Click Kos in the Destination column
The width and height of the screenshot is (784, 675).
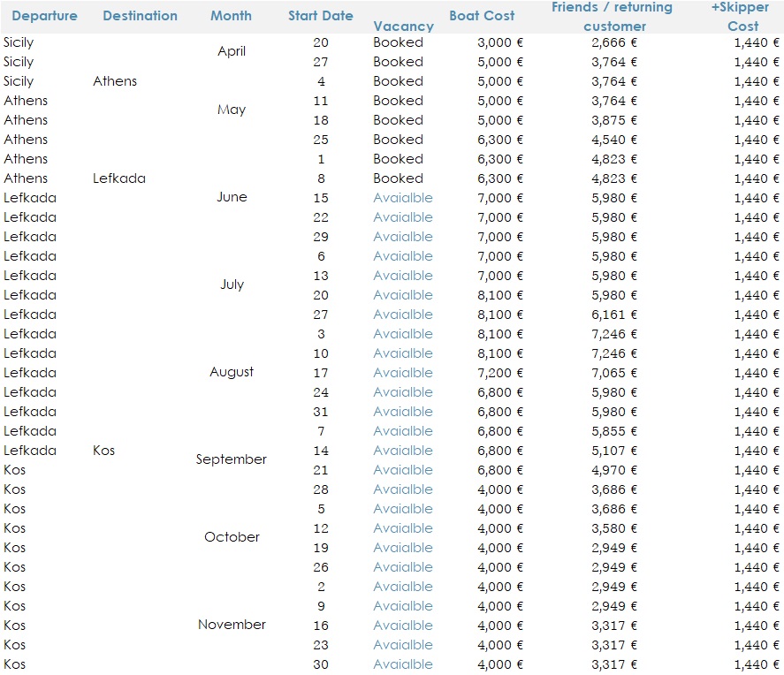click(104, 451)
